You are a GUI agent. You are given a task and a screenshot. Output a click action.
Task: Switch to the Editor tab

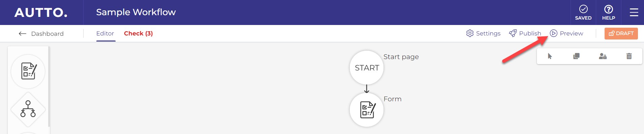click(105, 33)
